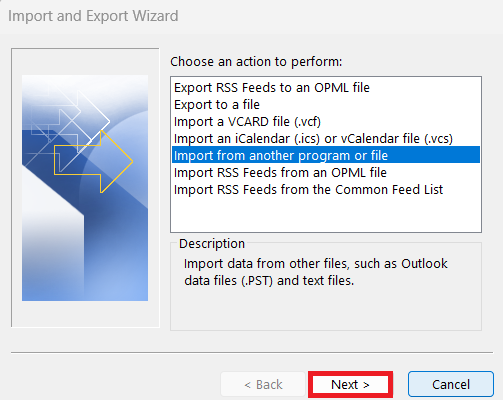Click the white outlined arrows in the illustration
This screenshot has height=400, width=503.
pyautogui.click(x=70, y=120)
